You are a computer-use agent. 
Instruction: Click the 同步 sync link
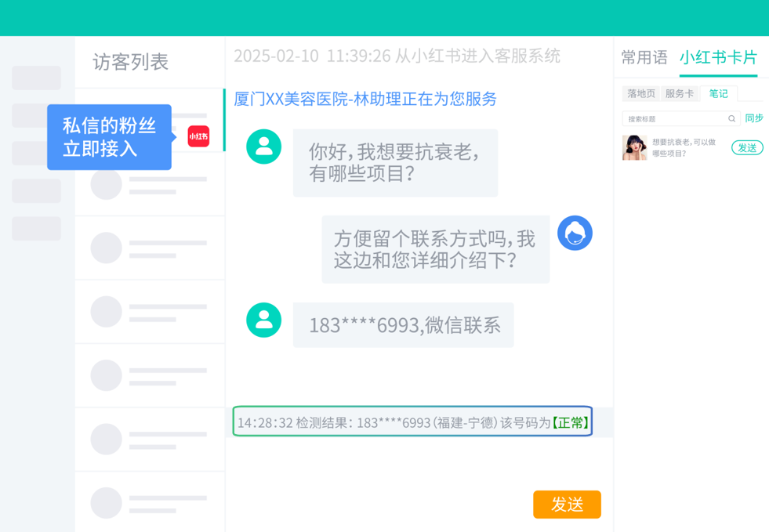tap(754, 118)
